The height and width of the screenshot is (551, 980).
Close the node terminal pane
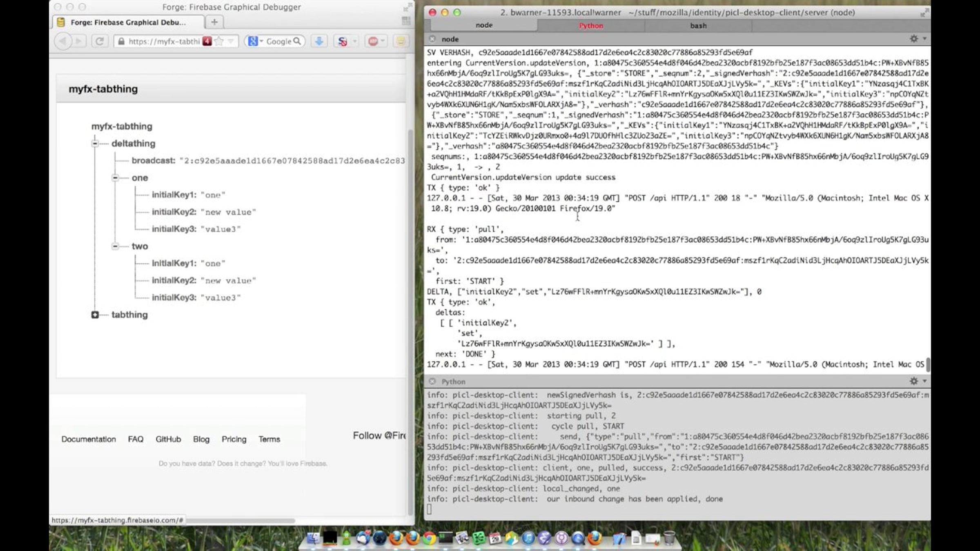pos(432,39)
